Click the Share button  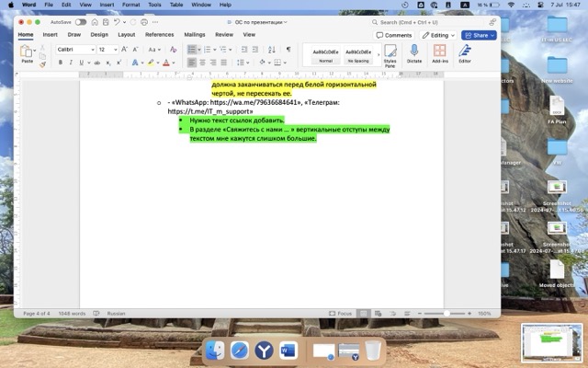479,35
